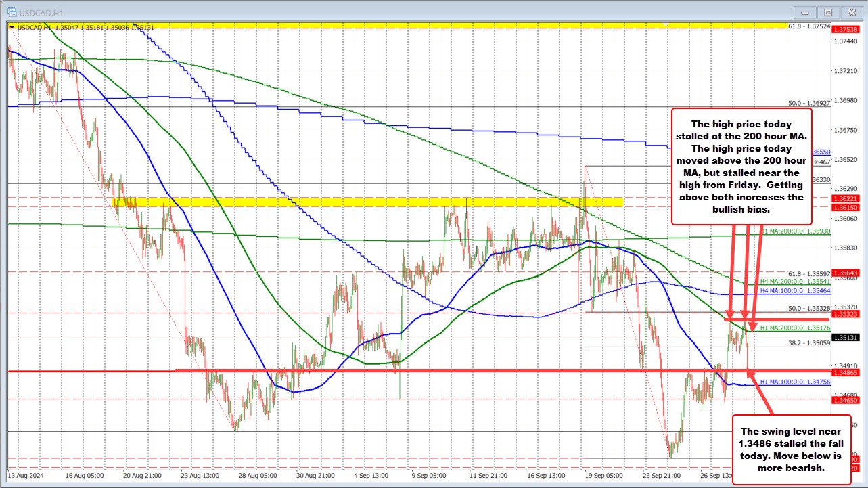Select the 1.35323 resistance price tag
The width and height of the screenshot is (868, 488).
click(x=846, y=314)
